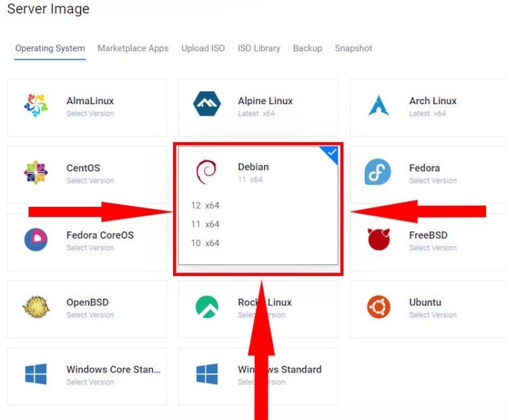Click the Ubuntu orange logo
This screenshot has width=507, height=420.
(379, 306)
